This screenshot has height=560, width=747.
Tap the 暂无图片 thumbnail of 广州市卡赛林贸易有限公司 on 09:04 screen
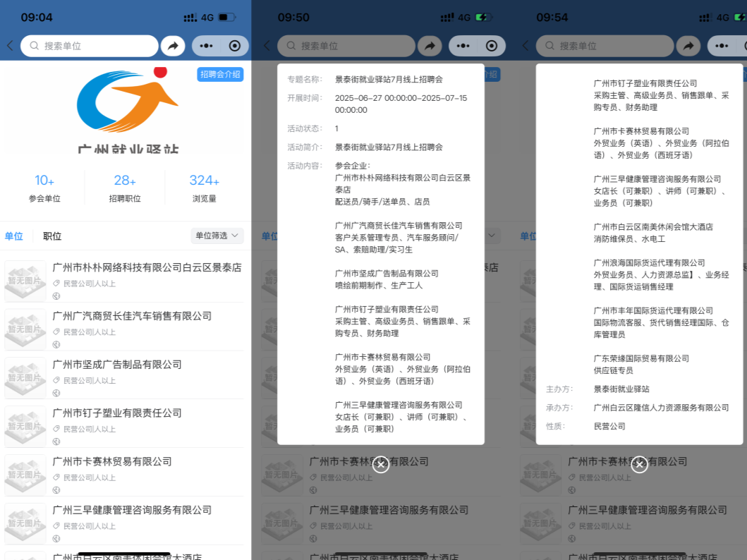coord(25,475)
